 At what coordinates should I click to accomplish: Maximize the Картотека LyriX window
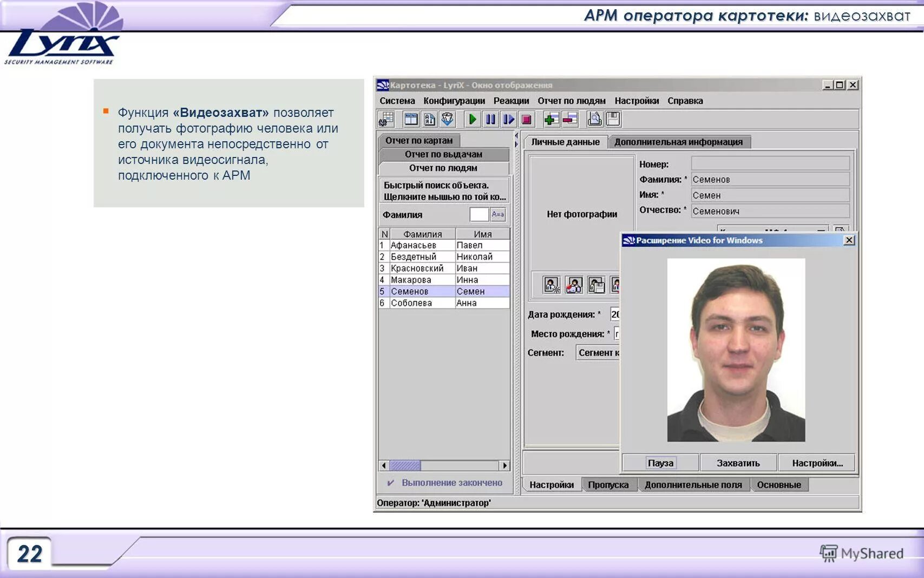coord(840,85)
